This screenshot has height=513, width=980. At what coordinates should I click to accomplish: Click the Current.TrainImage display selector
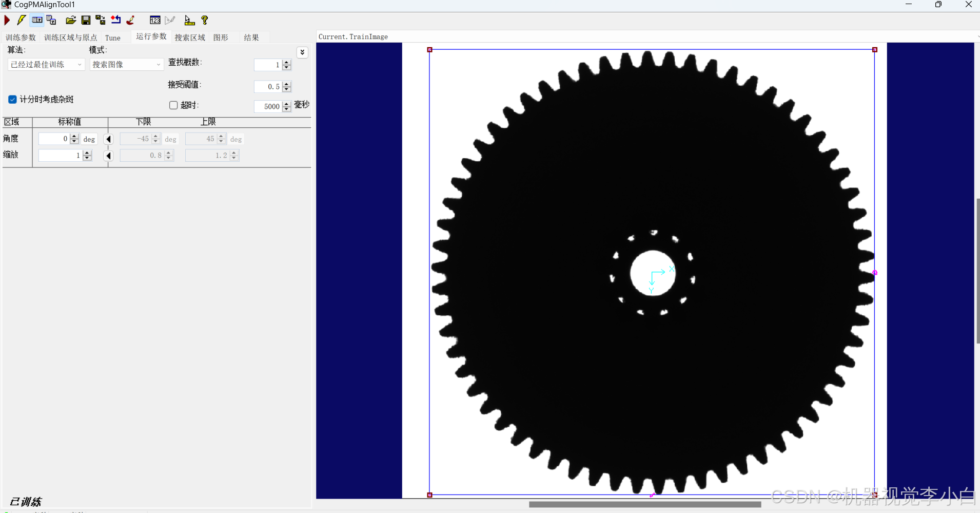point(648,36)
